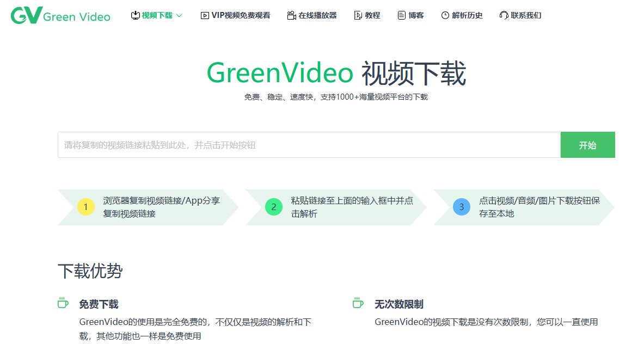Click the 免费下载 feature title
The image size is (644, 344).
pos(99,304)
